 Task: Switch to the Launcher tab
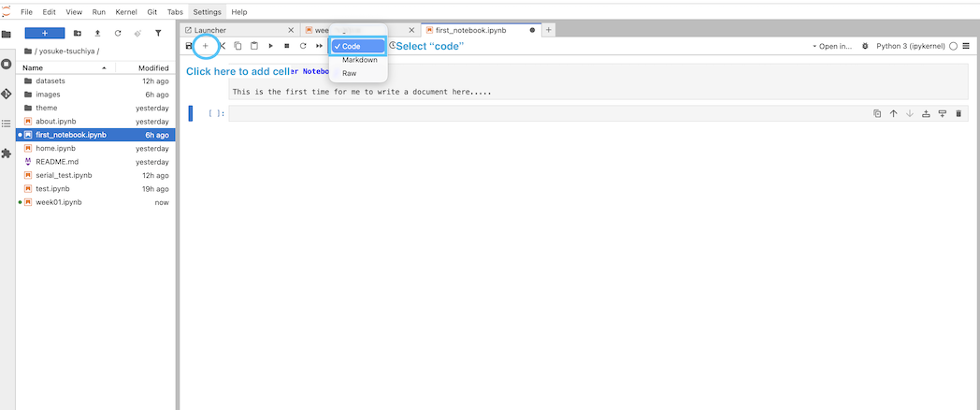coord(210,30)
